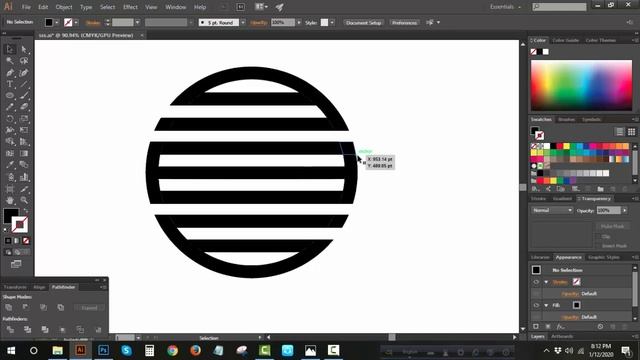
Task: Select the Ellipse shape tool
Action: 10,96
